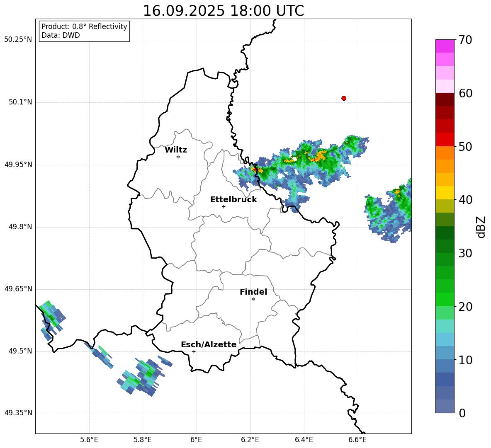Click the Wiltz city label
Viewport: 491px width, 448px height.
(176, 150)
